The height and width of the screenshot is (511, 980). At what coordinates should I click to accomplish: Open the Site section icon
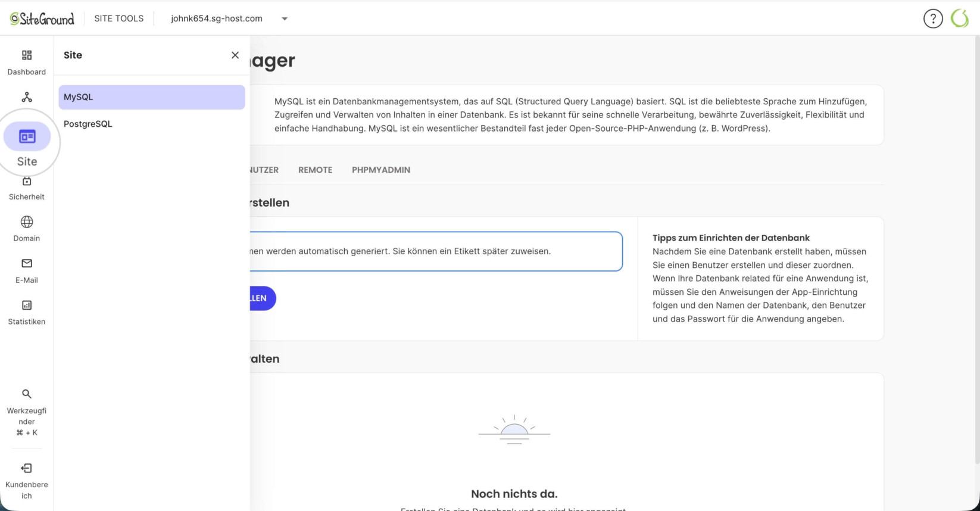pyautogui.click(x=27, y=136)
